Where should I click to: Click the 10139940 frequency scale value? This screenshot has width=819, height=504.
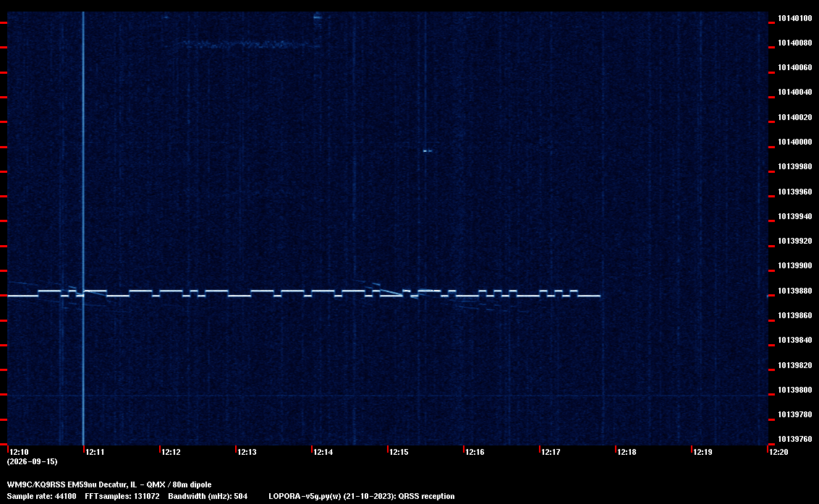coord(795,216)
